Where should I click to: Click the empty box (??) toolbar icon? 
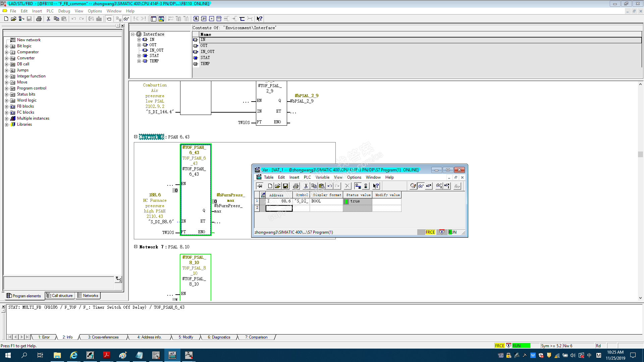[x=219, y=19]
